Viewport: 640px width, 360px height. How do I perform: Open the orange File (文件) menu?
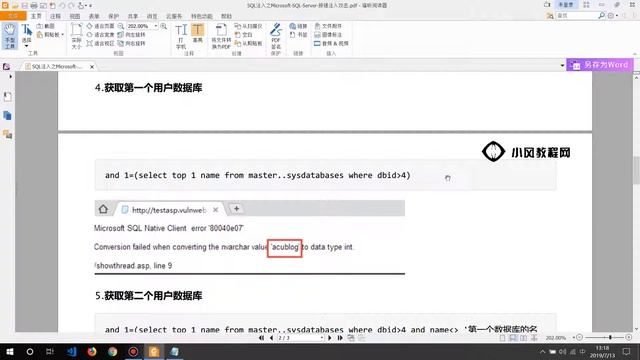tap(13, 16)
